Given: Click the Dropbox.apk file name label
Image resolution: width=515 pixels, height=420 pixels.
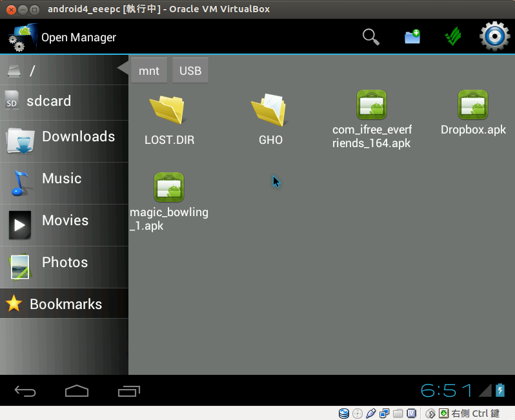Looking at the screenshot, I should (x=473, y=130).
